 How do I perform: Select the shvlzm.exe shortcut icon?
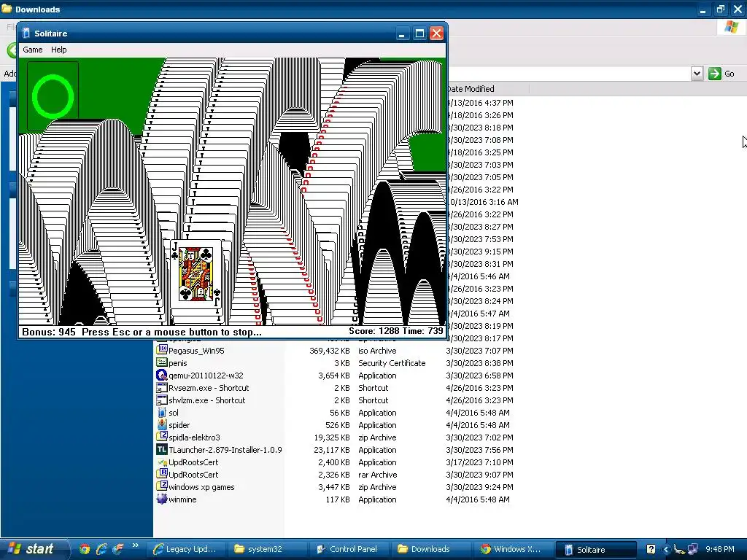pyautogui.click(x=162, y=400)
